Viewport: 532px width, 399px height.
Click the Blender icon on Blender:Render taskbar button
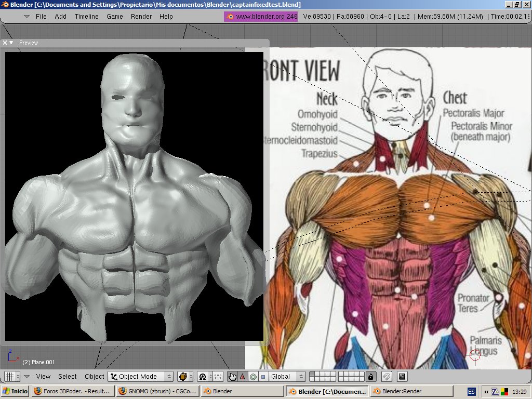tap(377, 391)
